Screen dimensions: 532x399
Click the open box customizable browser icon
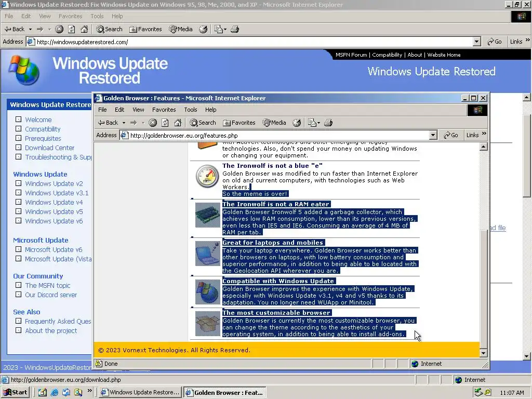[x=208, y=324]
